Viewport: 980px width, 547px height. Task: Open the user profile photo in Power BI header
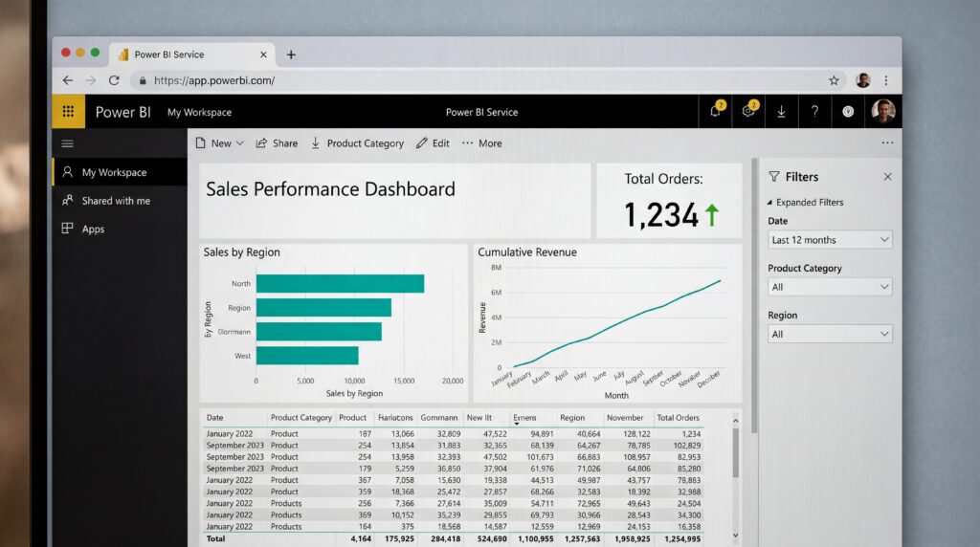(x=883, y=111)
